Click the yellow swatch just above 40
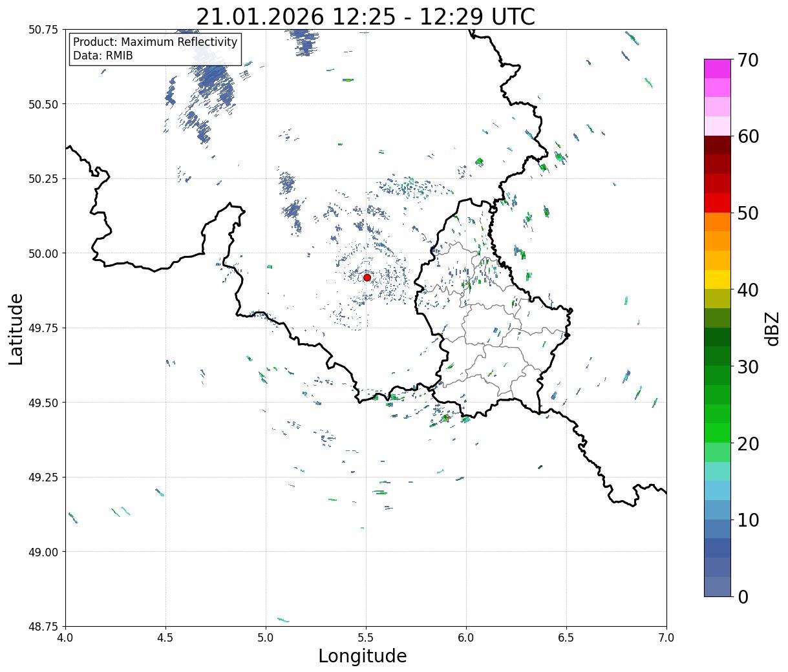The height and width of the screenshot is (672, 788). point(718,280)
